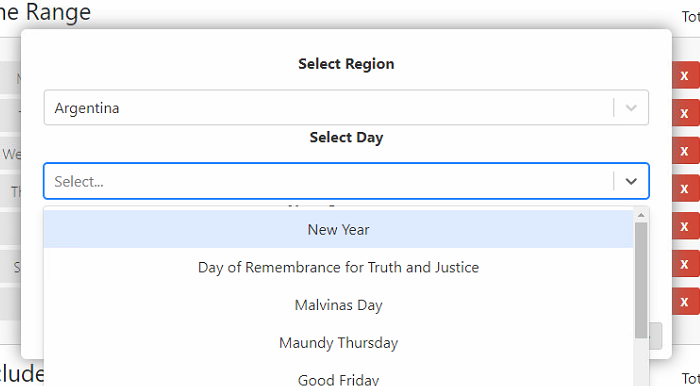Click the last red X delete button
Viewport: 700px width, 386px height.
pyautogui.click(x=685, y=302)
